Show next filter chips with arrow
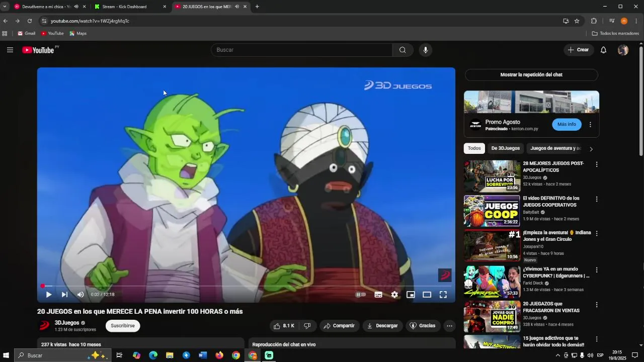The width and height of the screenshot is (644, 362). (591, 149)
